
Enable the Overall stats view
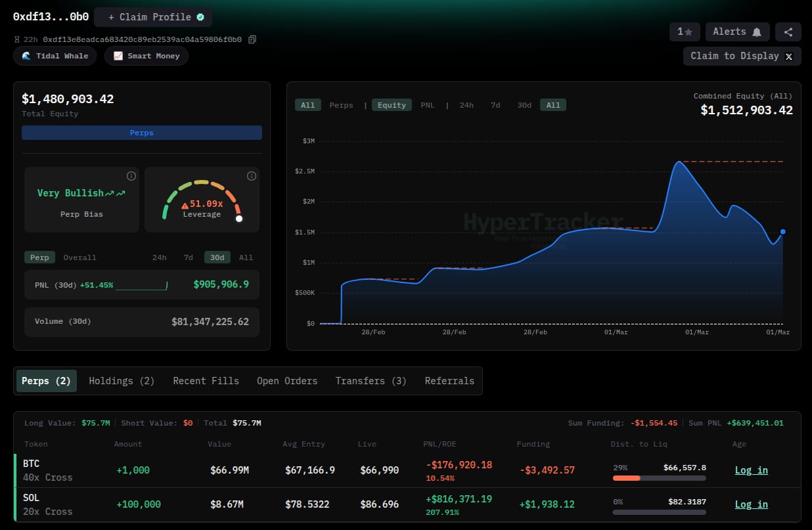[x=79, y=257]
